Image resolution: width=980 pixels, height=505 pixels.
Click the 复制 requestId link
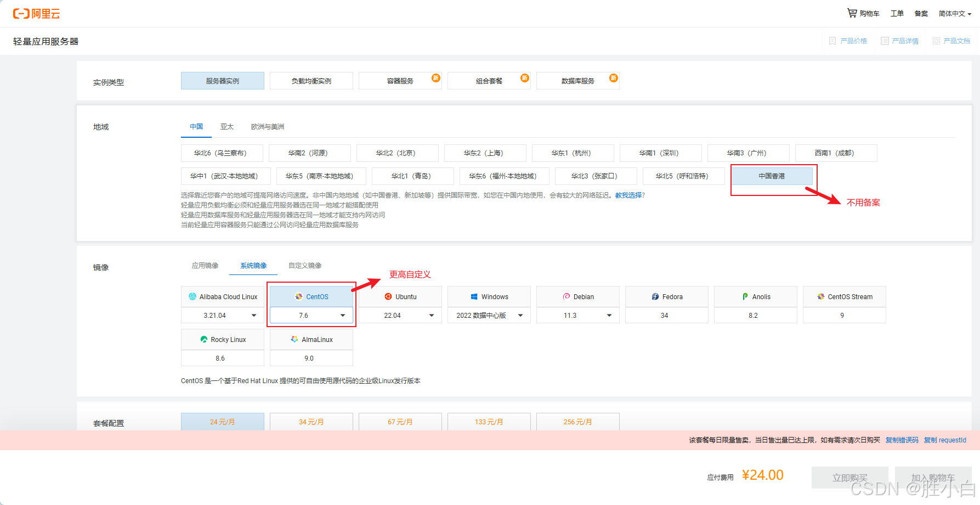coord(945,440)
